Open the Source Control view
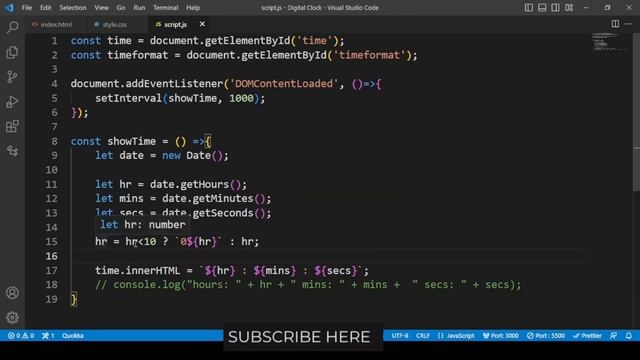Viewport: 640px width, 360px height. (12, 77)
